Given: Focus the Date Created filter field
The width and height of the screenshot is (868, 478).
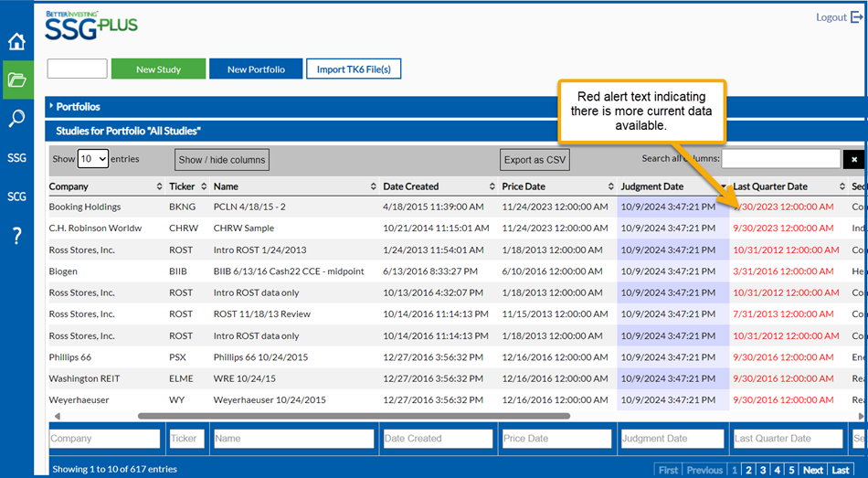Looking at the screenshot, I should coord(438,439).
